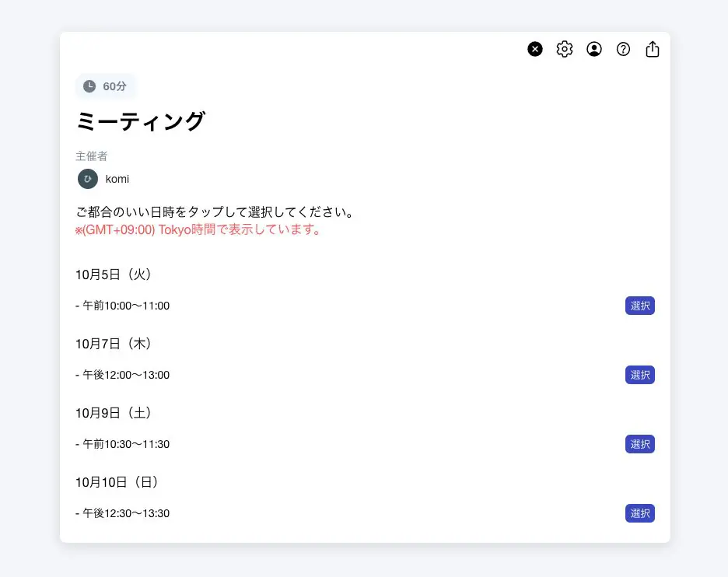Image resolution: width=728 pixels, height=577 pixels.
Task: Click the red Tokyo timezone notice
Action: tap(198, 230)
